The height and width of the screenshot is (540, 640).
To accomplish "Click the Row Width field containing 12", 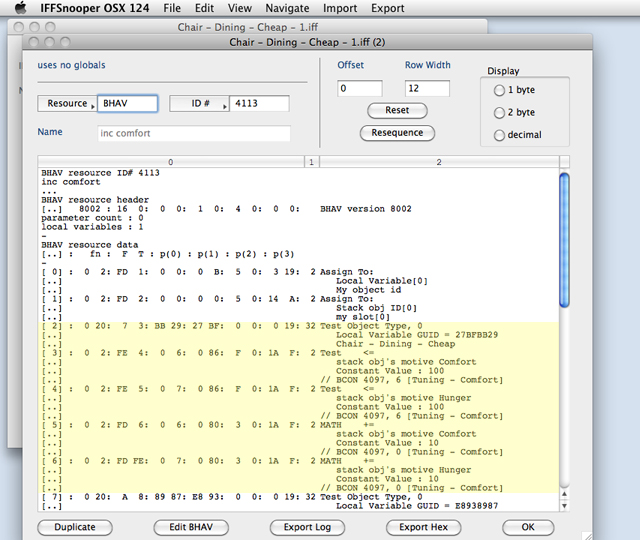I will tap(427, 89).
